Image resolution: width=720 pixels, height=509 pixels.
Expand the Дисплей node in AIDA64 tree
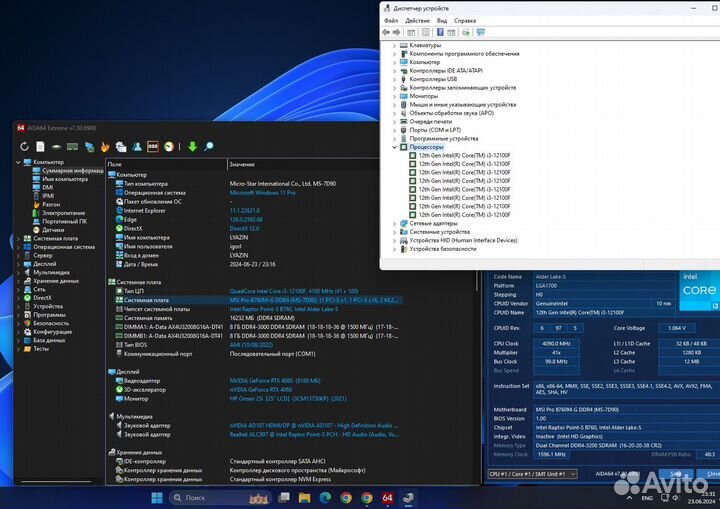click(18, 264)
